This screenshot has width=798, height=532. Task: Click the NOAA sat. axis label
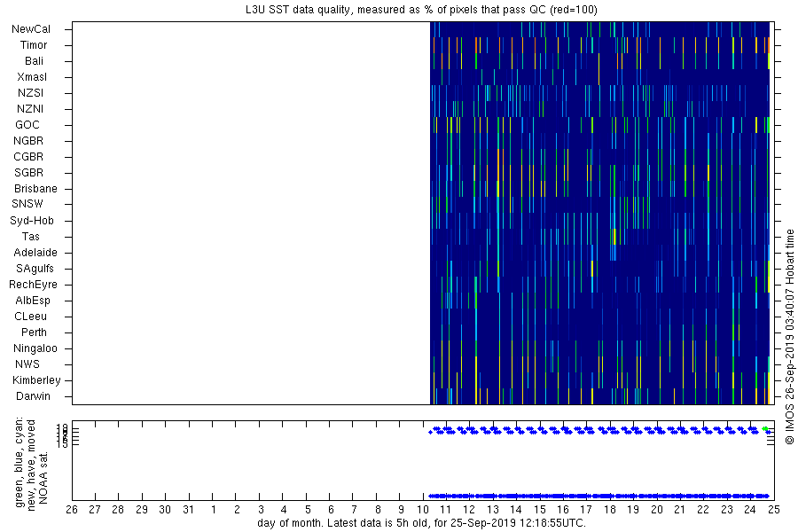(43, 478)
